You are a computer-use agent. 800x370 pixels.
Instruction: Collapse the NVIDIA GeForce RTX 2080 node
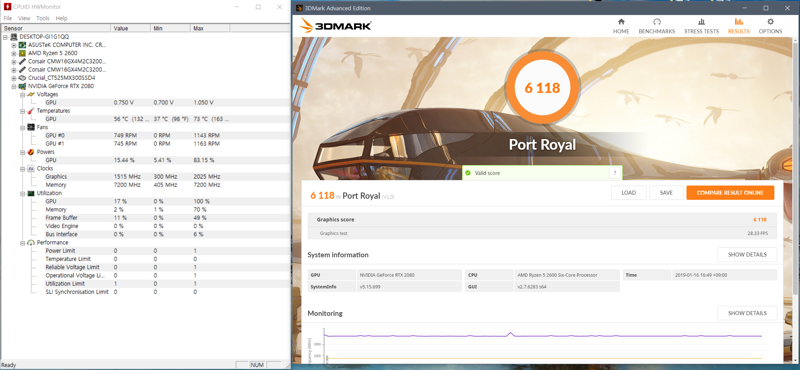click(x=14, y=86)
